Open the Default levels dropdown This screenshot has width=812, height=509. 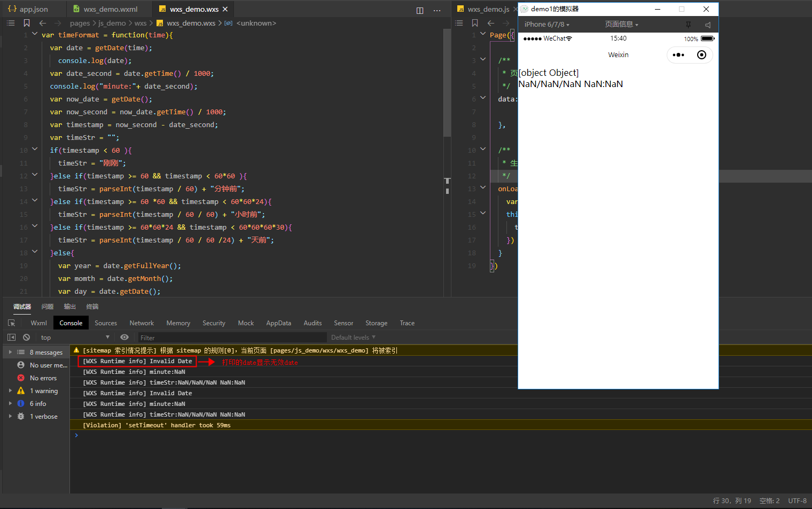pos(353,338)
